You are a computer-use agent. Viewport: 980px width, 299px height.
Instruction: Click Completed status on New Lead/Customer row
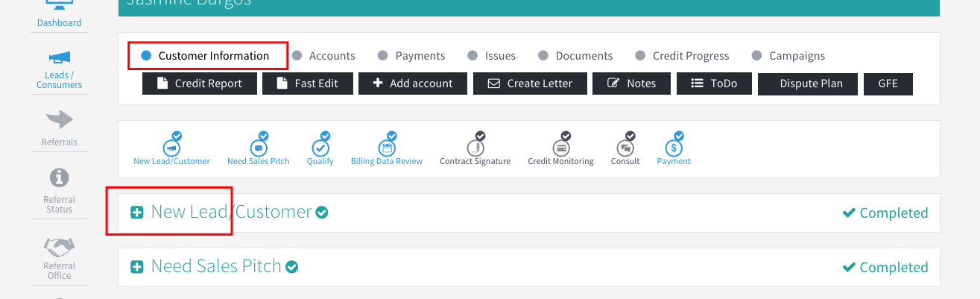click(885, 213)
